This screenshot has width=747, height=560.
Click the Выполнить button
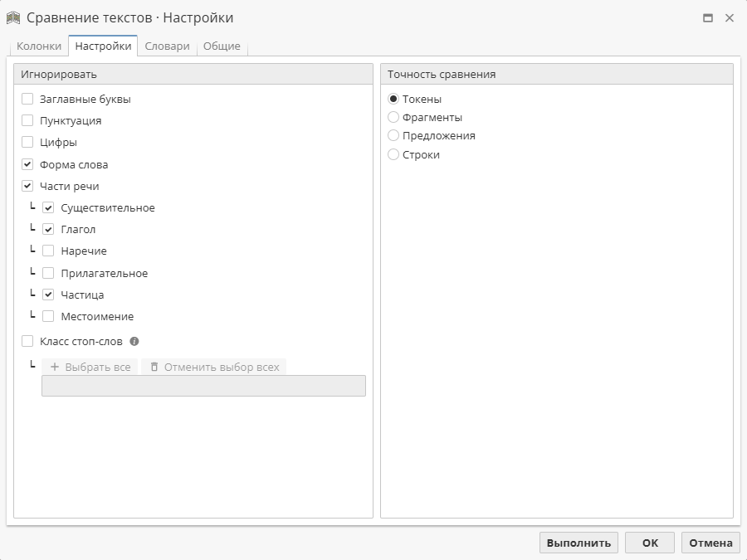[579, 543]
